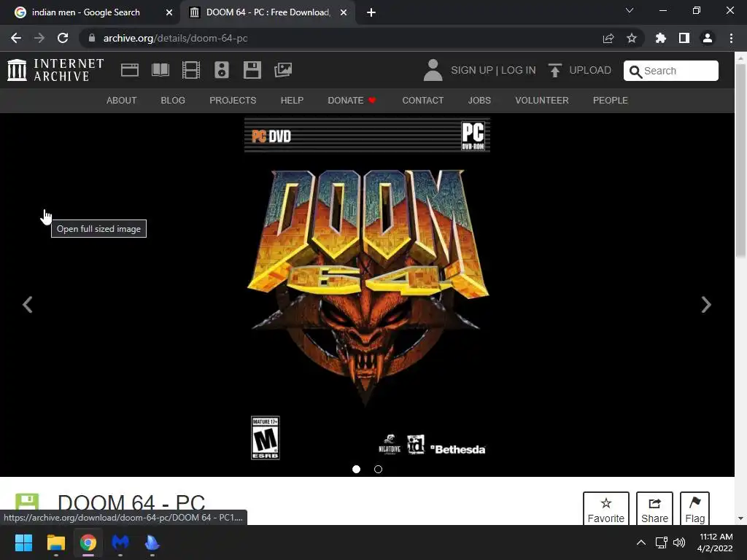Click the UPLOAD link text
Screen dimensions: 747x560
pyautogui.click(x=590, y=70)
